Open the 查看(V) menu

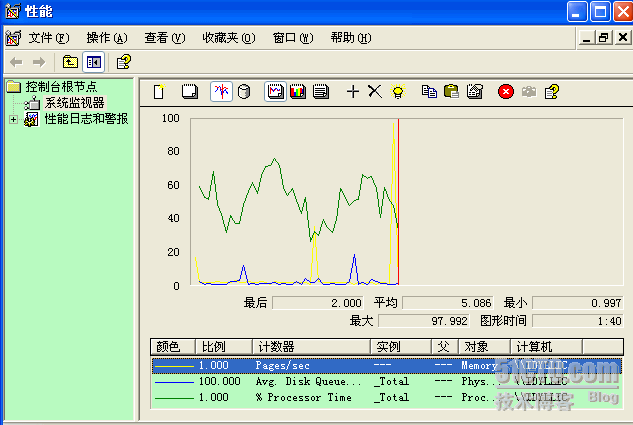165,38
